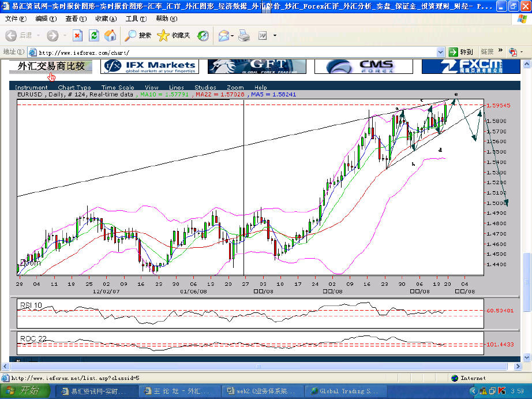Open chart Lines menu
532x399 pixels.
click(x=177, y=87)
